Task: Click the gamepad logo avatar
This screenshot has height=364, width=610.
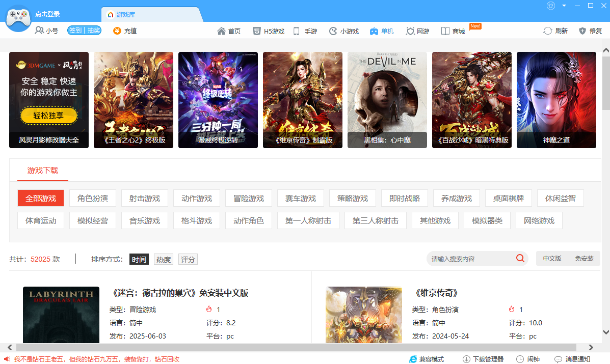Action: pyautogui.click(x=18, y=18)
